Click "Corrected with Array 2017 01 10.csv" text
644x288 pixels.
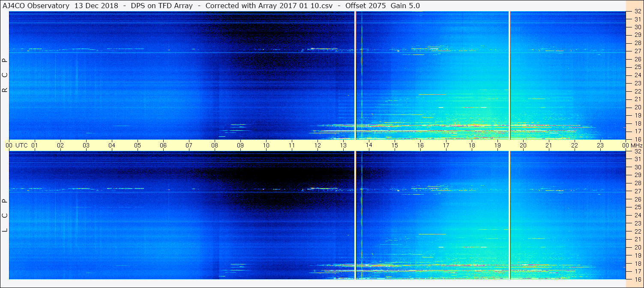tap(269, 6)
